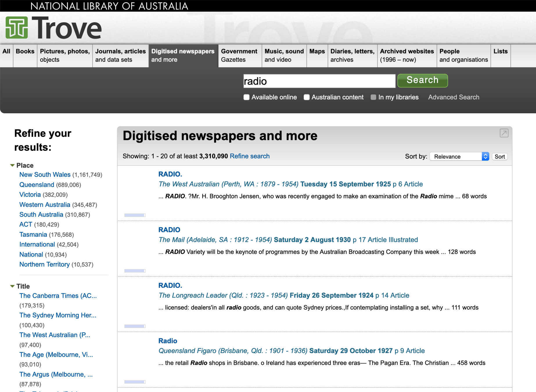The width and height of the screenshot is (536, 392).
Task: Filter by New South Wales
Action: coord(45,175)
